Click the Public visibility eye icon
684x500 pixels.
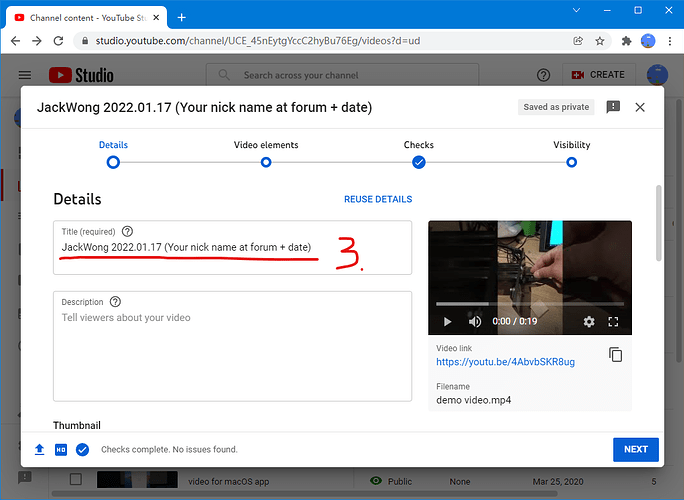[375, 481]
